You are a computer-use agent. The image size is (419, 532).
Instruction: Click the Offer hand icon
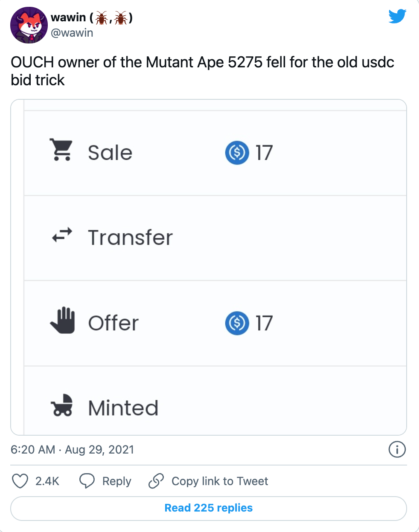[x=62, y=320]
